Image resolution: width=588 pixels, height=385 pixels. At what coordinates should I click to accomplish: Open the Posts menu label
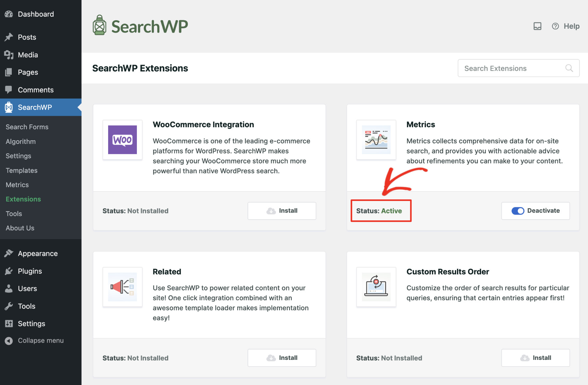coord(27,37)
